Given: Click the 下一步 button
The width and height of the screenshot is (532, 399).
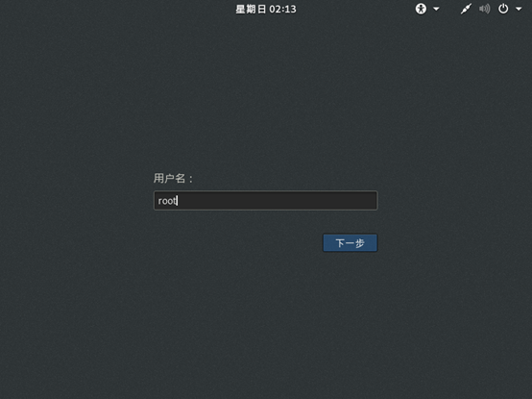Looking at the screenshot, I should (x=351, y=243).
